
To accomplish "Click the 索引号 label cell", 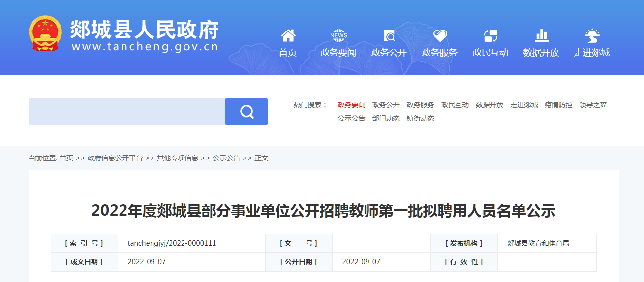I will (x=84, y=243).
